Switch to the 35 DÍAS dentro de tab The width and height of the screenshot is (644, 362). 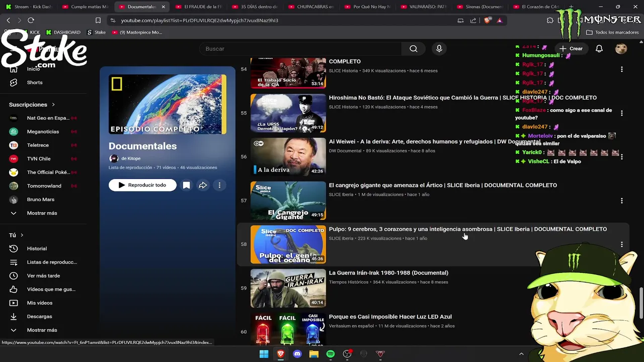click(x=254, y=7)
